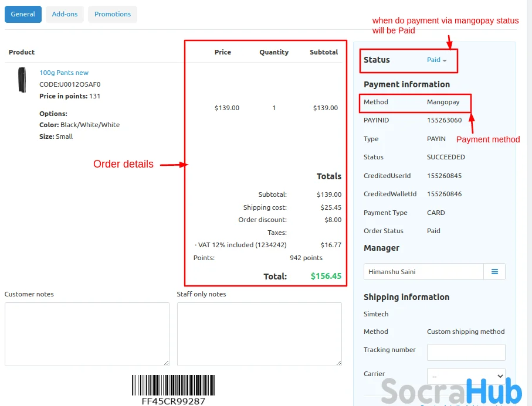Expand the Carrier select box

pos(466,375)
